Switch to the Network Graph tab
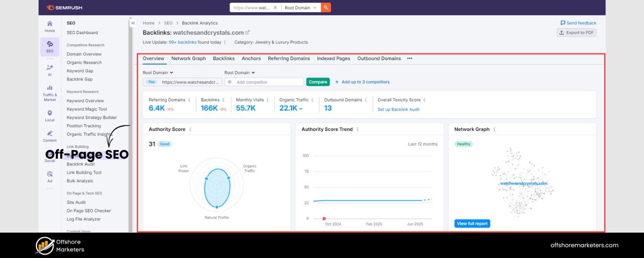This screenshot has height=258, width=644. (188, 58)
